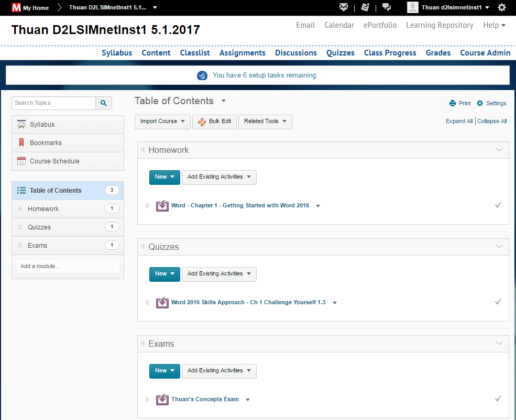The height and width of the screenshot is (420, 516).
Task: Click the setup tasks remaining link
Action: 265,75
